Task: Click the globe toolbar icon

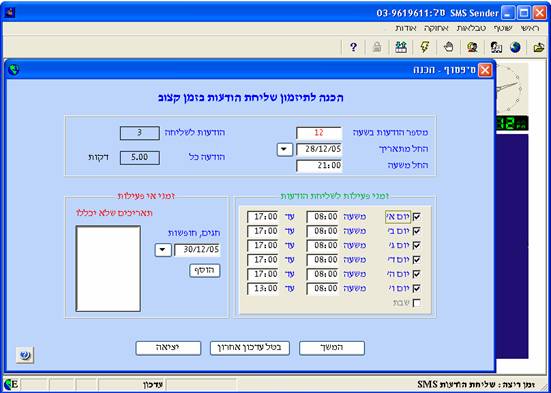Action: 515,47
